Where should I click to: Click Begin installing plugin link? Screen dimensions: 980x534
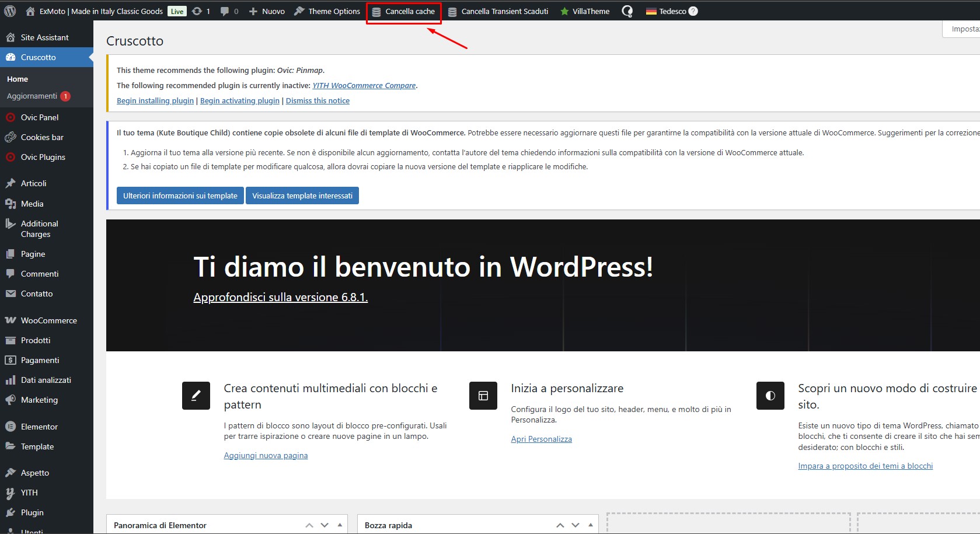tap(155, 100)
